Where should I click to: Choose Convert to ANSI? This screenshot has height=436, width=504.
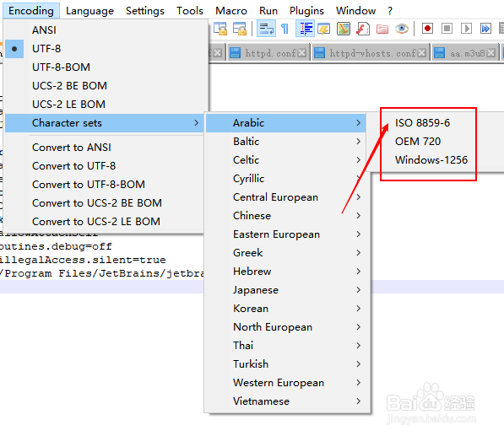pos(105,148)
